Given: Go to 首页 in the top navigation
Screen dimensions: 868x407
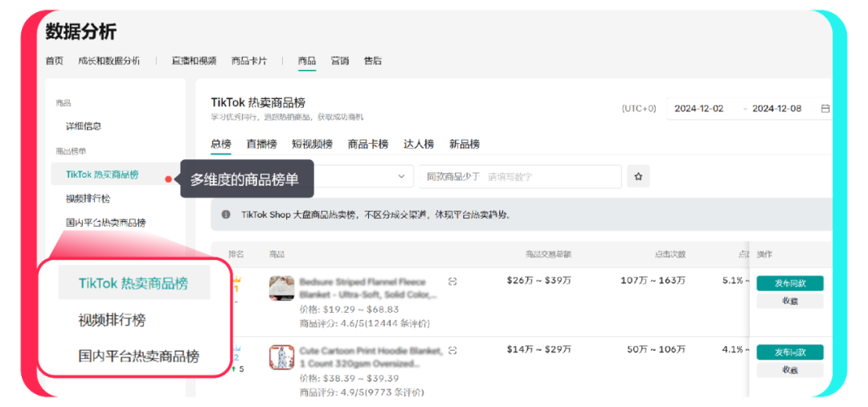Looking at the screenshot, I should [55, 61].
